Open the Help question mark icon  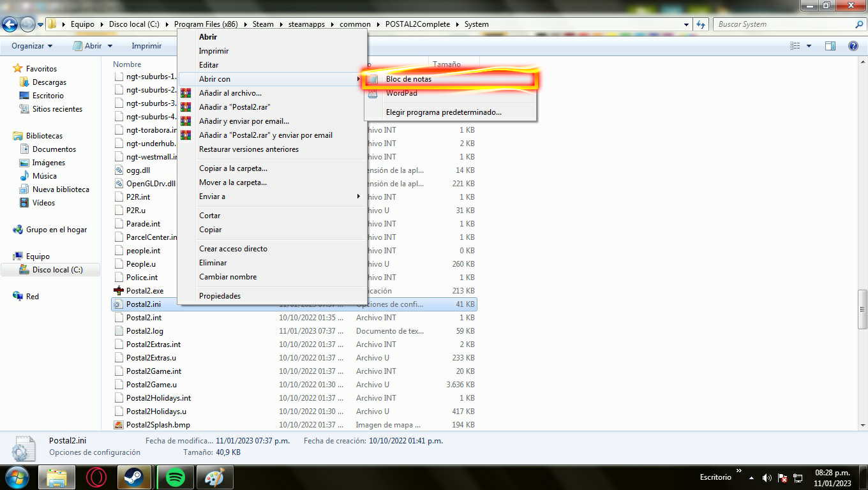click(x=853, y=46)
